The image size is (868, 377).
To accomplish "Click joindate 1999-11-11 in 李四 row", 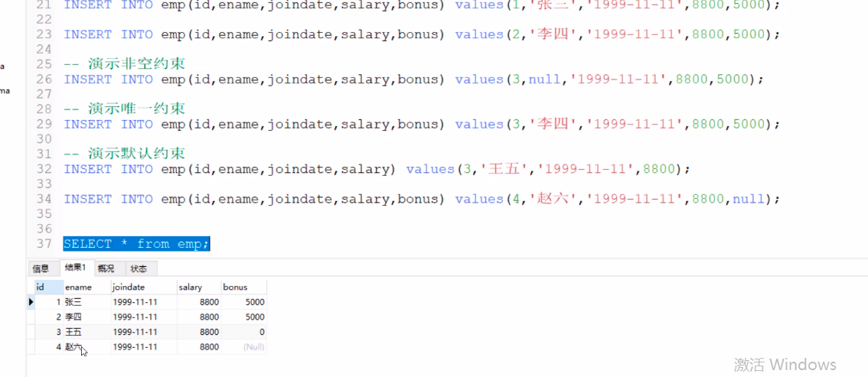I will coord(144,317).
